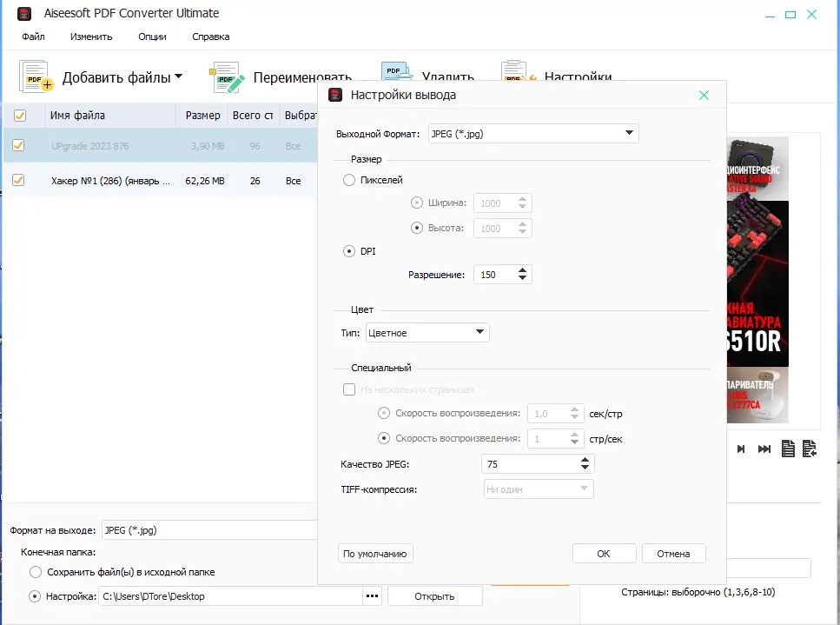Image resolution: width=840 pixels, height=625 pixels.
Task: Go to next page in preview
Action: click(x=741, y=449)
